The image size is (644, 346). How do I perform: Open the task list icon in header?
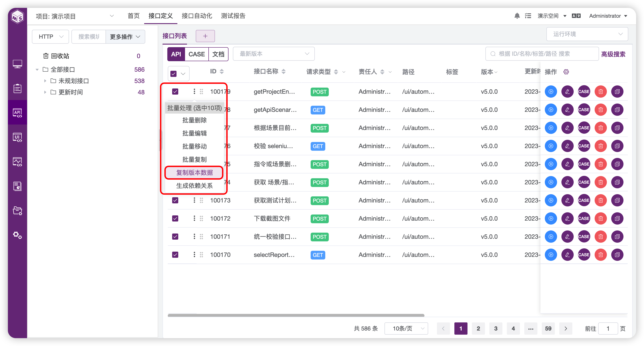[528, 16]
